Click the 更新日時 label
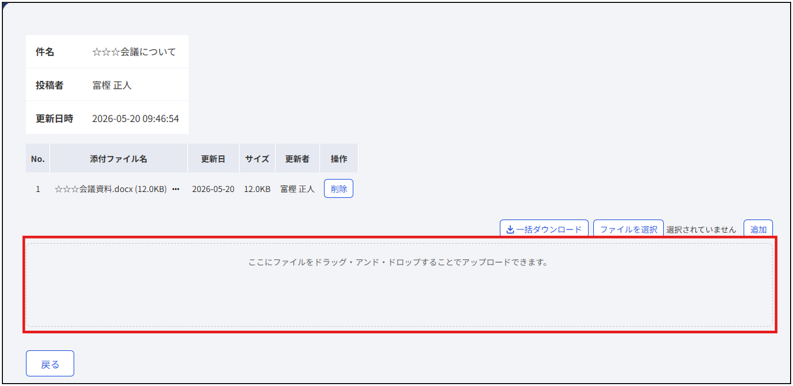Image resolution: width=793 pixels, height=386 pixels. point(54,119)
